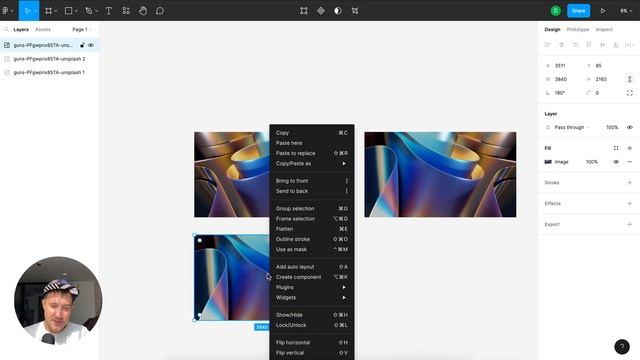Click the Share button
The width and height of the screenshot is (640, 360).
coord(578,11)
